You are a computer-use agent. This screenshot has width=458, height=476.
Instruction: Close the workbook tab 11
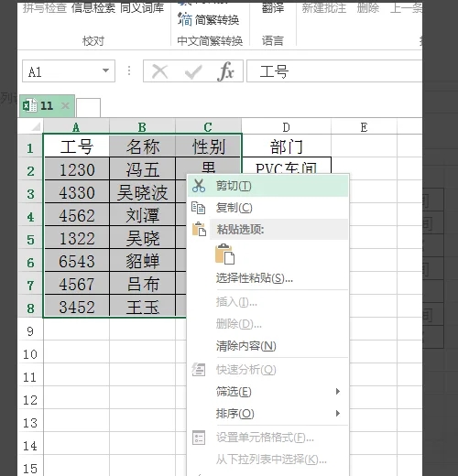click(x=65, y=105)
